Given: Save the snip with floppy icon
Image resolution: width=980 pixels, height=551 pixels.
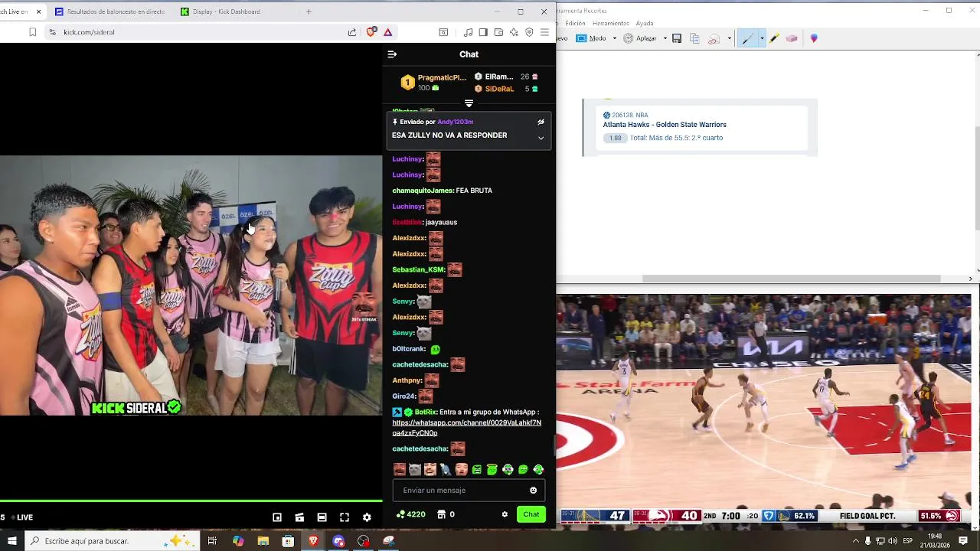Looking at the screenshot, I should tap(677, 38).
